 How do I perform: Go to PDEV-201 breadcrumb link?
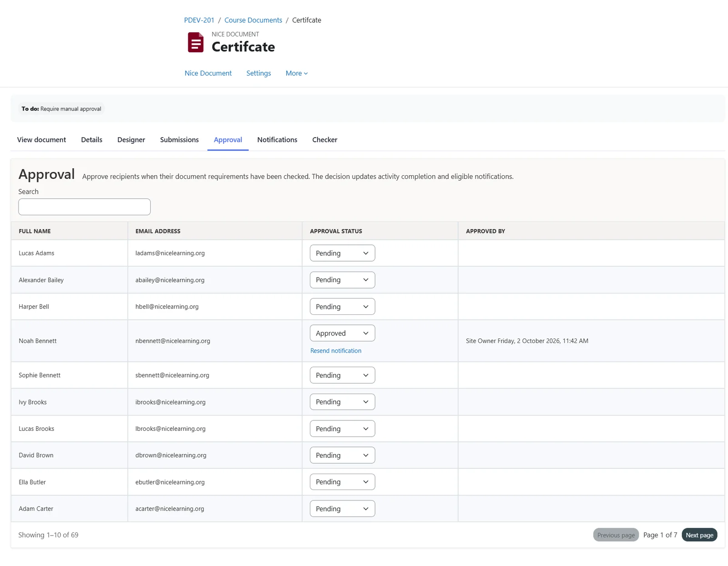coord(199,20)
